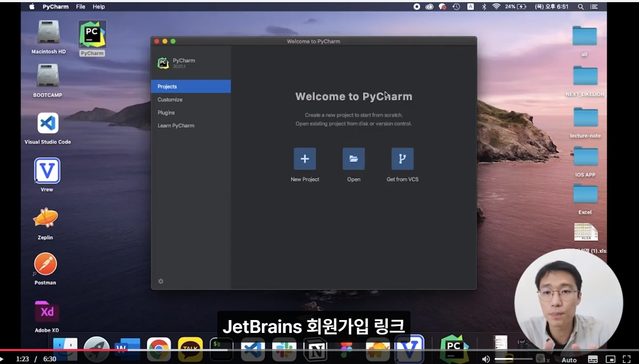Image resolution: width=639 pixels, height=364 pixels.
Task: Open the settings gear in PyCharm sidebar
Action: (x=160, y=281)
